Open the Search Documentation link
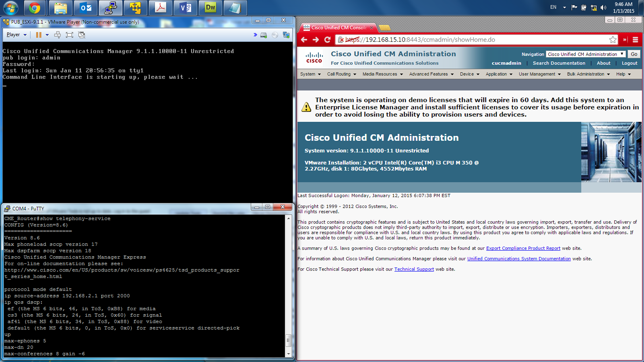 (x=559, y=63)
